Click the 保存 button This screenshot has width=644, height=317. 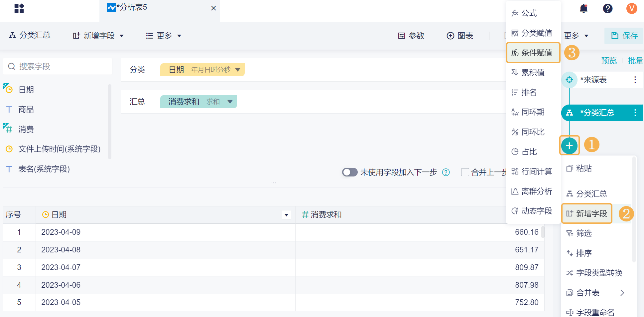[x=624, y=36]
